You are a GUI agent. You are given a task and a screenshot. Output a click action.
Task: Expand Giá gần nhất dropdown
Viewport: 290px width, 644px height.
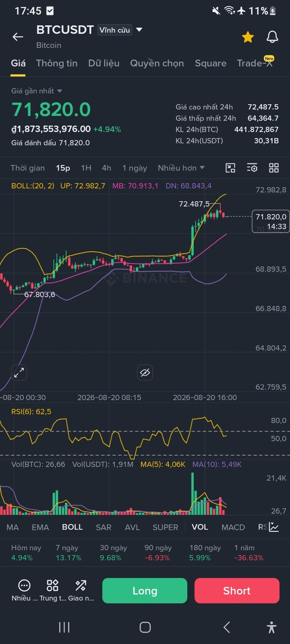(x=37, y=91)
